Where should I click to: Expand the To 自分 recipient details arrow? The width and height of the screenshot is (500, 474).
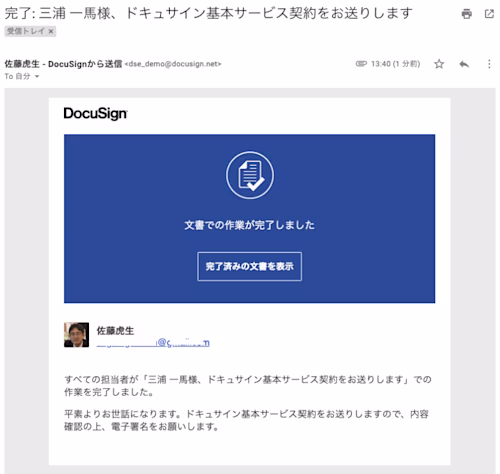click(x=37, y=76)
